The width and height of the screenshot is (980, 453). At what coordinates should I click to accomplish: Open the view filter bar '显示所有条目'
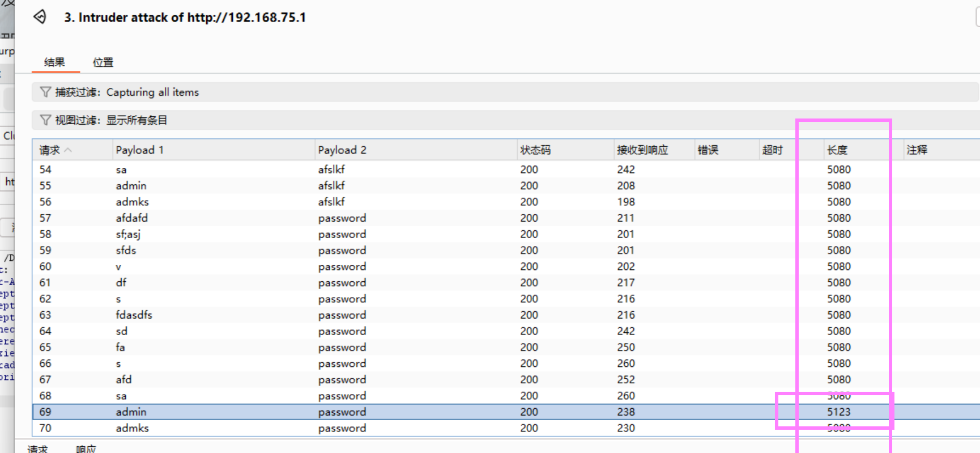(505, 120)
